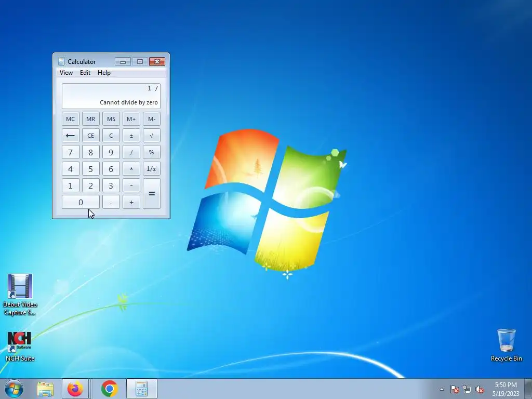
Task: Click the C clear button
Action: point(111,136)
